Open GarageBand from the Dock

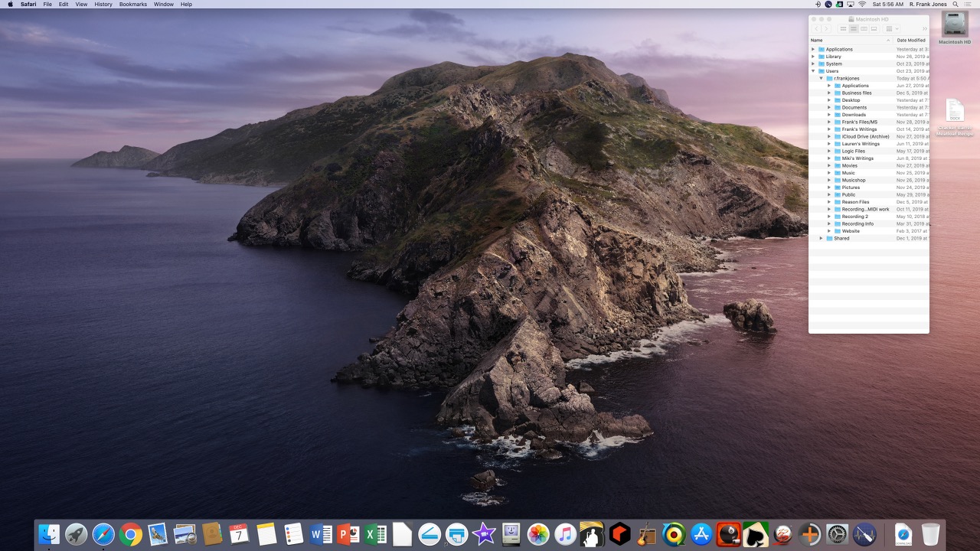[x=647, y=533]
